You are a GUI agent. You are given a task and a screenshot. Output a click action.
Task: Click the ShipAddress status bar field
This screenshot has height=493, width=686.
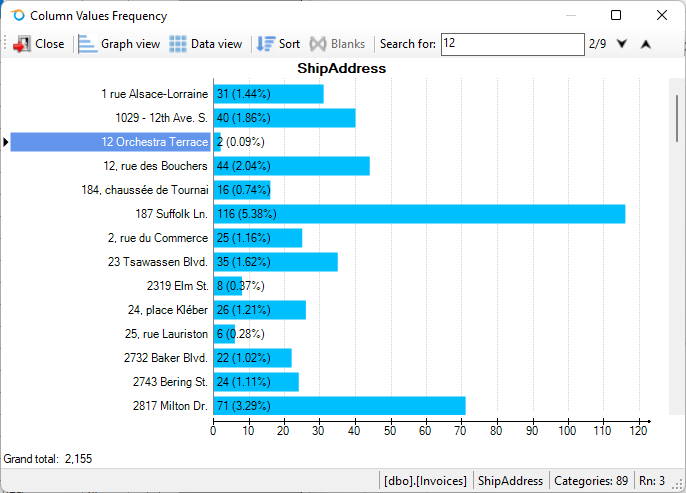click(510, 481)
